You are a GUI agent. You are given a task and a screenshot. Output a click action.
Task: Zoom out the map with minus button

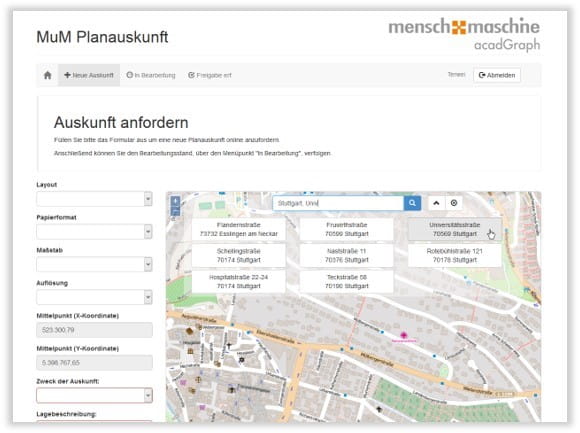click(x=175, y=212)
